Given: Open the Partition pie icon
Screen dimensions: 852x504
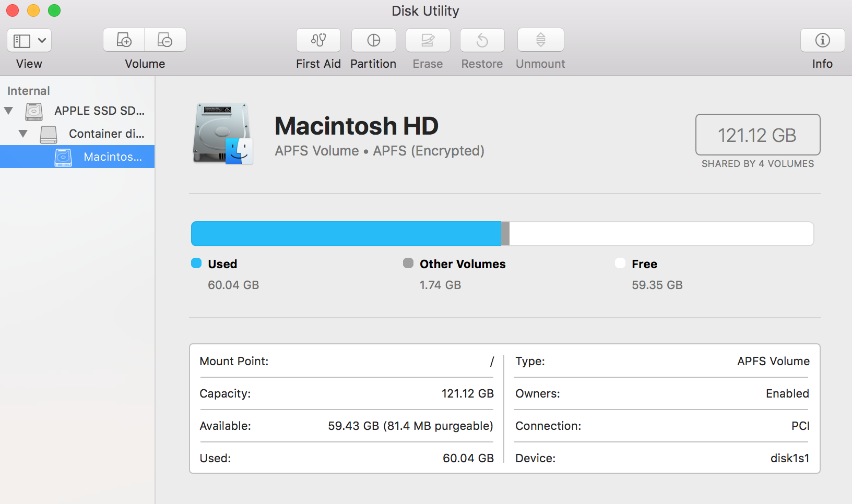Looking at the screenshot, I should point(374,40).
